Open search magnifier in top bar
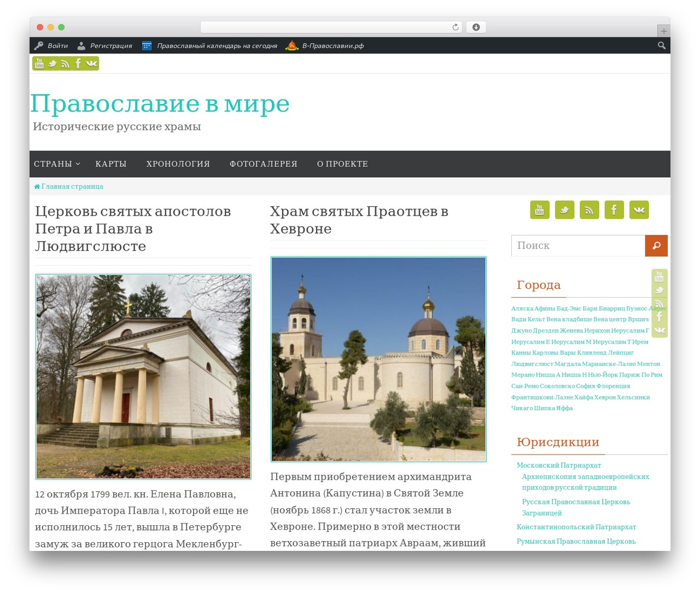The width and height of the screenshot is (700, 593). pos(662,45)
